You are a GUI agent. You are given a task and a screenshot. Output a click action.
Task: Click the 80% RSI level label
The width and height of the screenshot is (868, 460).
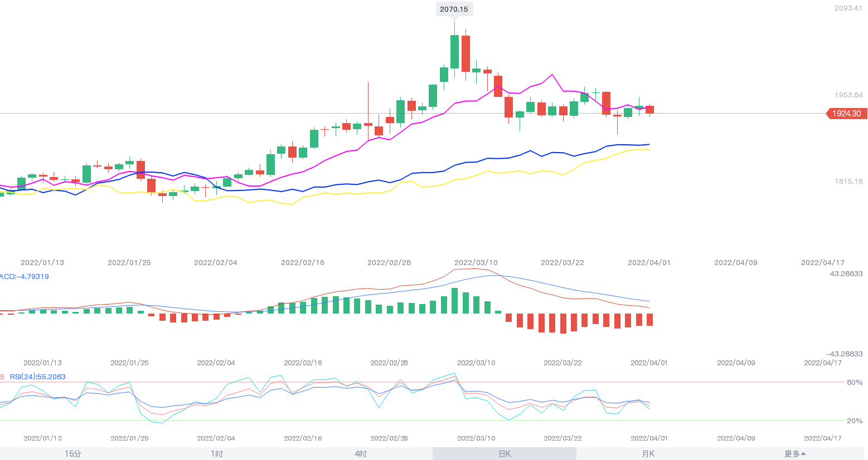pos(854,382)
